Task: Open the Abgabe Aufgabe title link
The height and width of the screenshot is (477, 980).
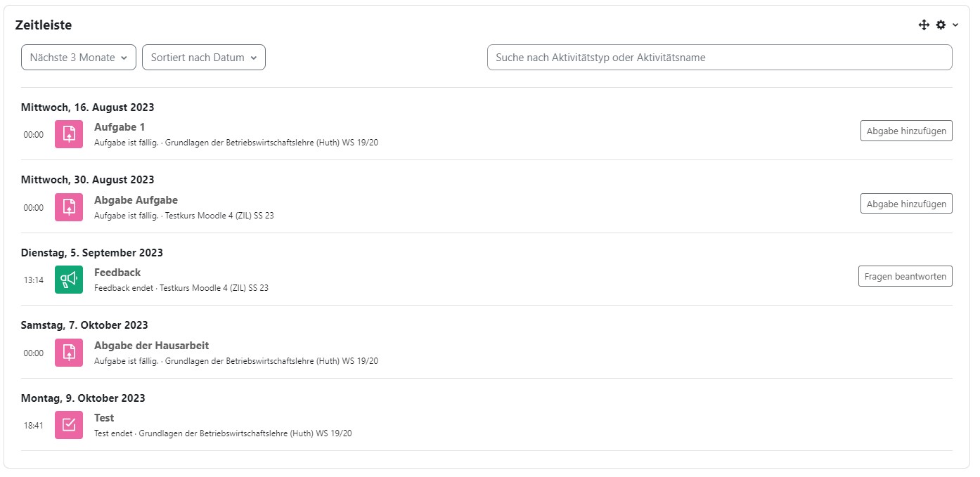Action: point(136,200)
